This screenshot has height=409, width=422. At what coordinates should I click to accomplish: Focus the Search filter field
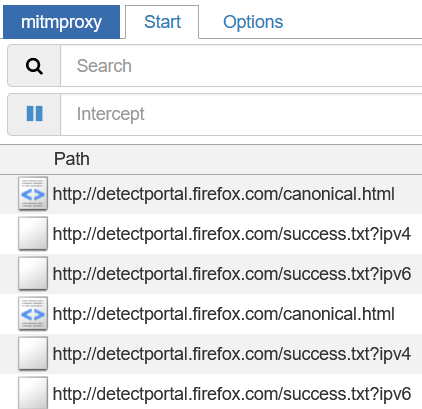pos(241,66)
